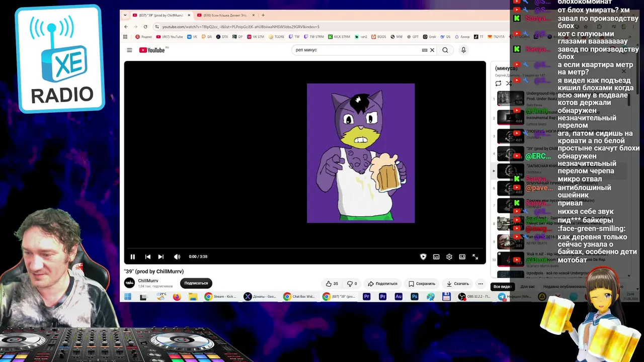644x362 pixels.
Task: Open YouTube guide hamburger menu
Action: point(129,50)
